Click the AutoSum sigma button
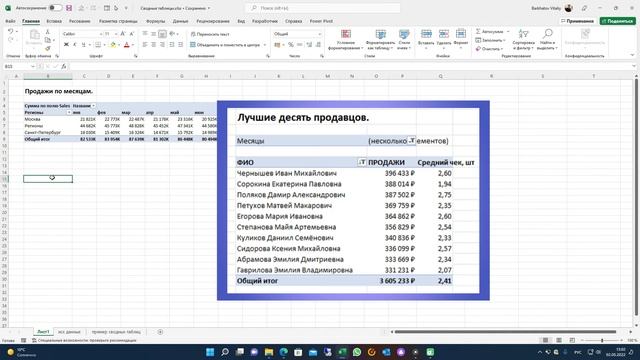This screenshot has height=360, width=640. click(489, 31)
